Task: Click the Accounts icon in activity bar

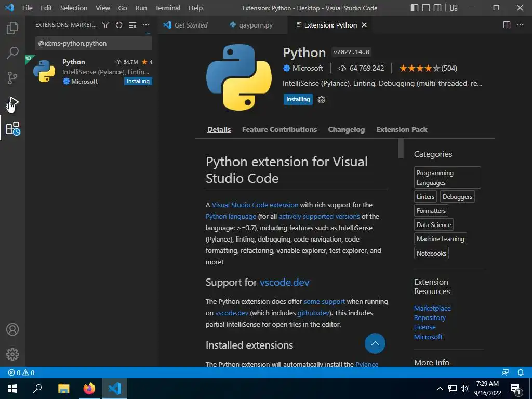Action: [12, 329]
